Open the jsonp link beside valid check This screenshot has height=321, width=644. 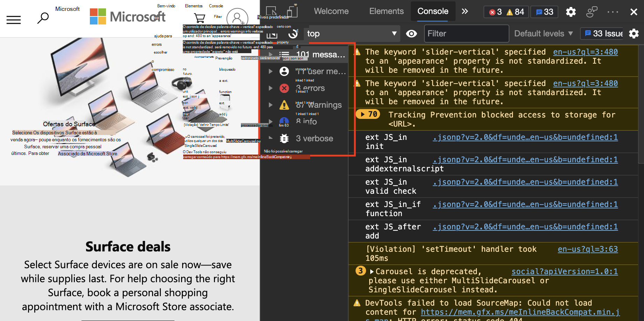pos(525,182)
